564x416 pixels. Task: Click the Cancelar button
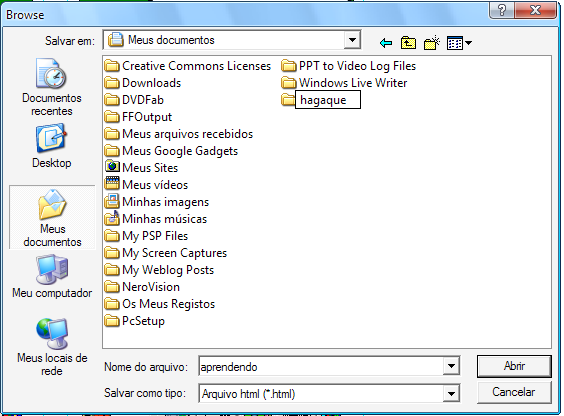[x=514, y=392]
